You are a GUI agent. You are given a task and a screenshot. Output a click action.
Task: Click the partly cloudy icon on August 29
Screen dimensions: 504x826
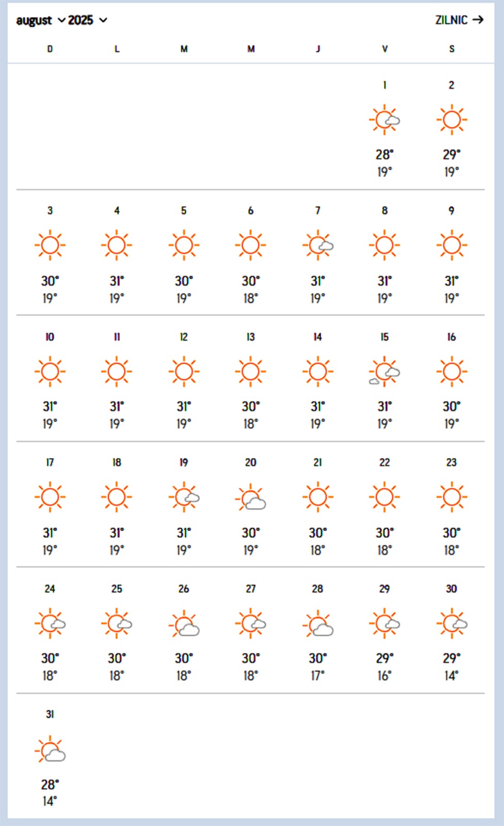pos(385,624)
